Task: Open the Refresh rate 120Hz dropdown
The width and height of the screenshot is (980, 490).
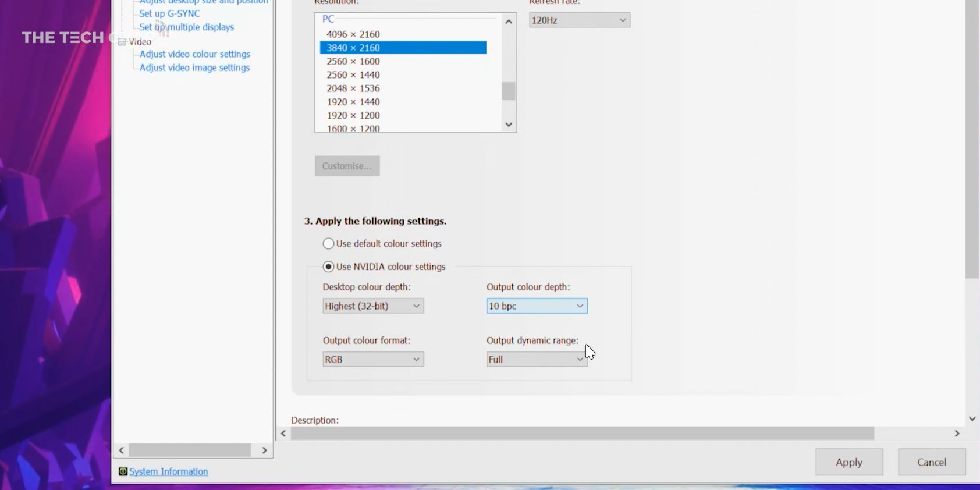Action: click(x=579, y=20)
